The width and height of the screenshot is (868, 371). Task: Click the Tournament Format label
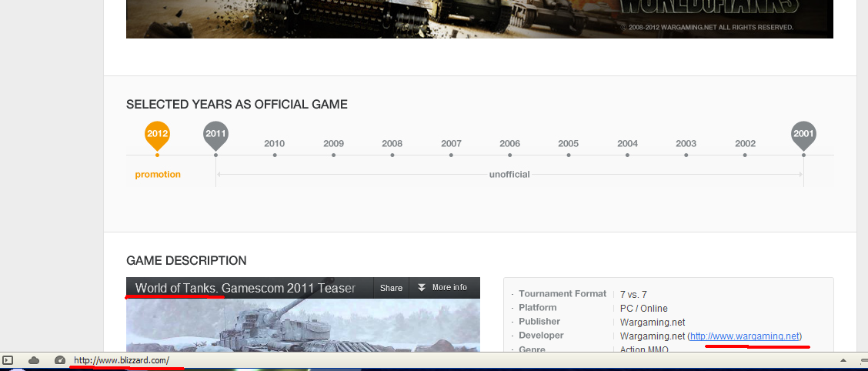563,294
